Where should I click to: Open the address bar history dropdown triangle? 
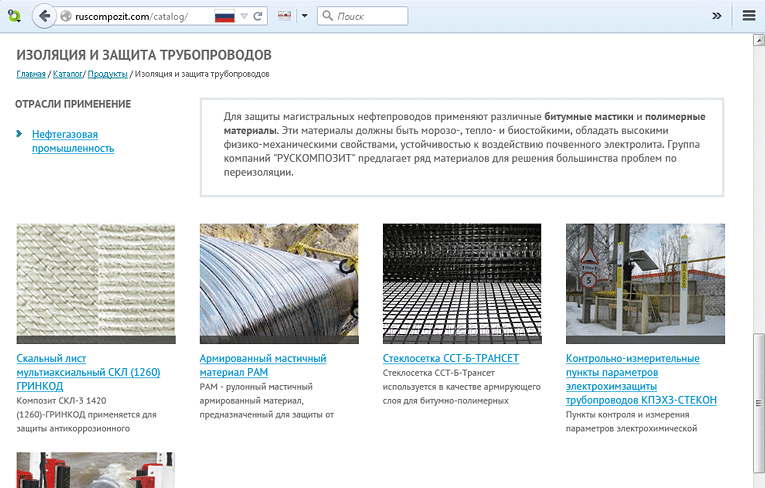pos(244,17)
